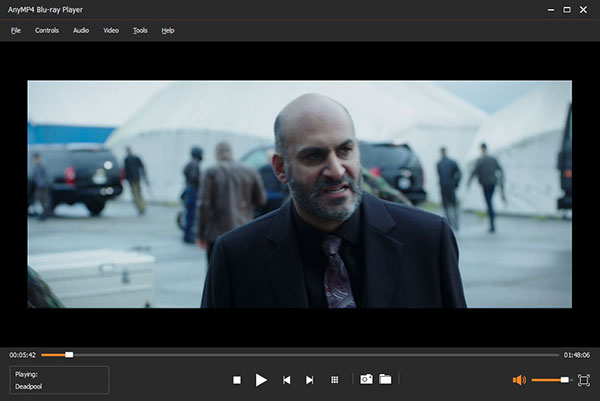Open the chapter list grid icon

pyautogui.click(x=334, y=380)
